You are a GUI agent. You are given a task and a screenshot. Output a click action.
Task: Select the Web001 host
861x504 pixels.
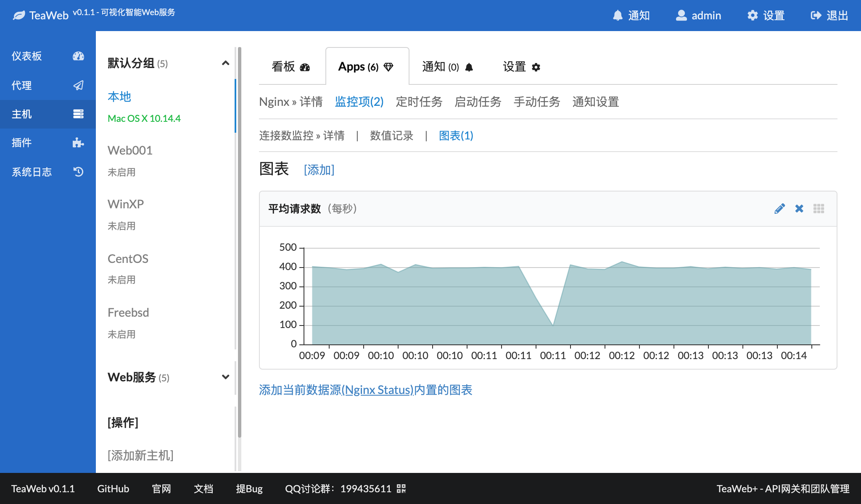click(130, 150)
